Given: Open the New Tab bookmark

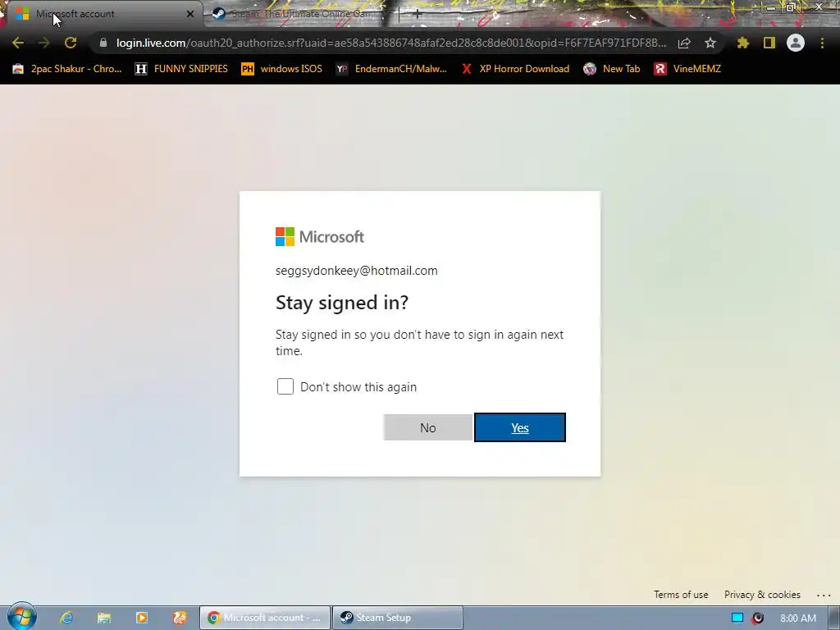Looking at the screenshot, I should pos(612,69).
